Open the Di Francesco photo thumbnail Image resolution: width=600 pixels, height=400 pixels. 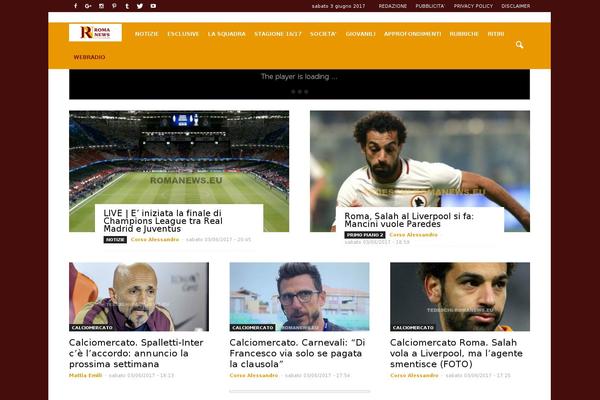(x=299, y=297)
